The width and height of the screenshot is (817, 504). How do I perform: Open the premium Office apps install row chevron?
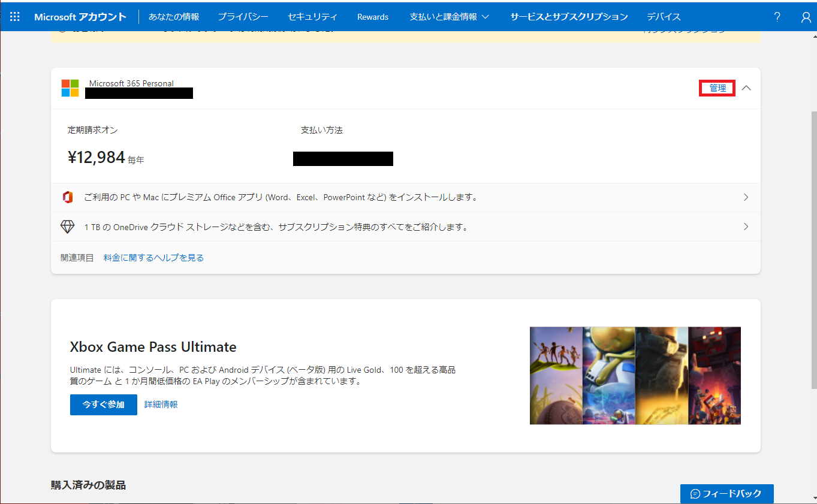pos(746,197)
